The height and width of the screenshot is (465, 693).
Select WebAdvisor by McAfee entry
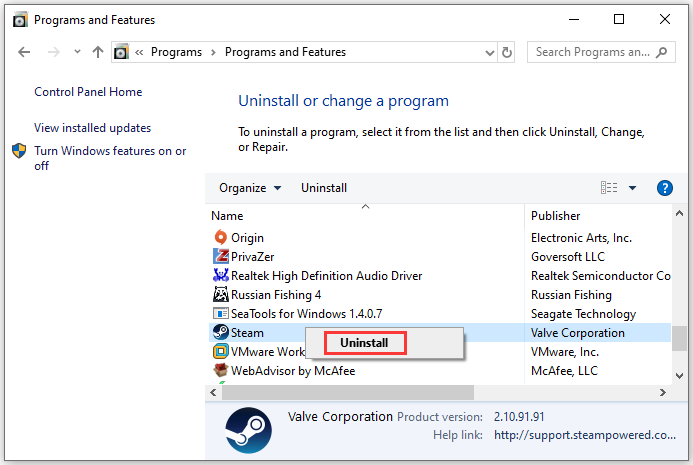293,371
